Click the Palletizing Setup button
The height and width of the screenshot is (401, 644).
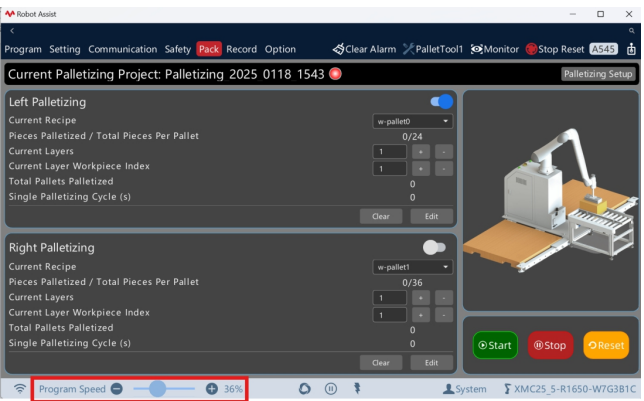pos(598,74)
